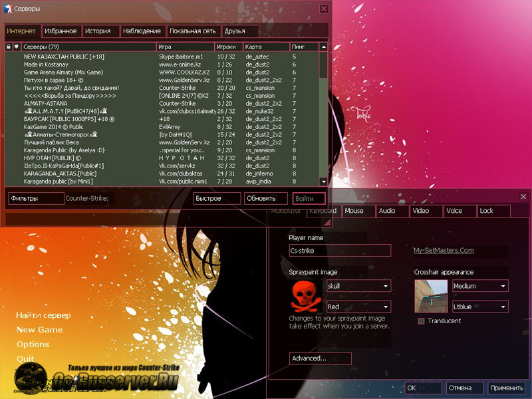Switch to the Интернет tab
Image resolution: width=532 pixels, height=399 pixels.
tap(23, 31)
